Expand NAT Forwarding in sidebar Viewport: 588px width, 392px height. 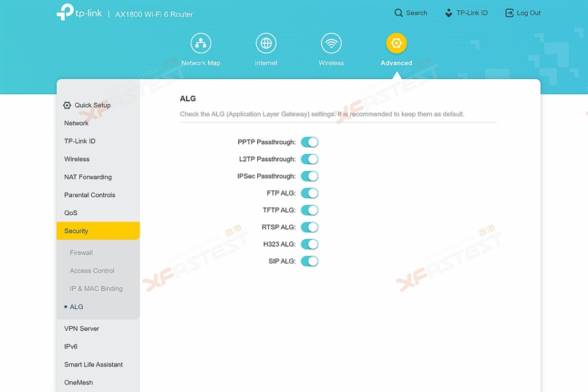point(98,177)
